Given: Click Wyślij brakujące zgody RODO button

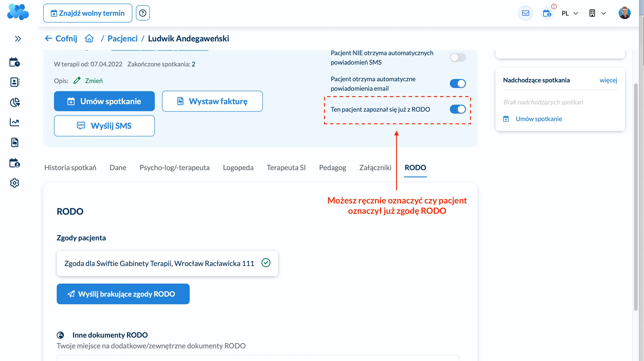Looking at the screenshot, I should [x=123, y=294].
